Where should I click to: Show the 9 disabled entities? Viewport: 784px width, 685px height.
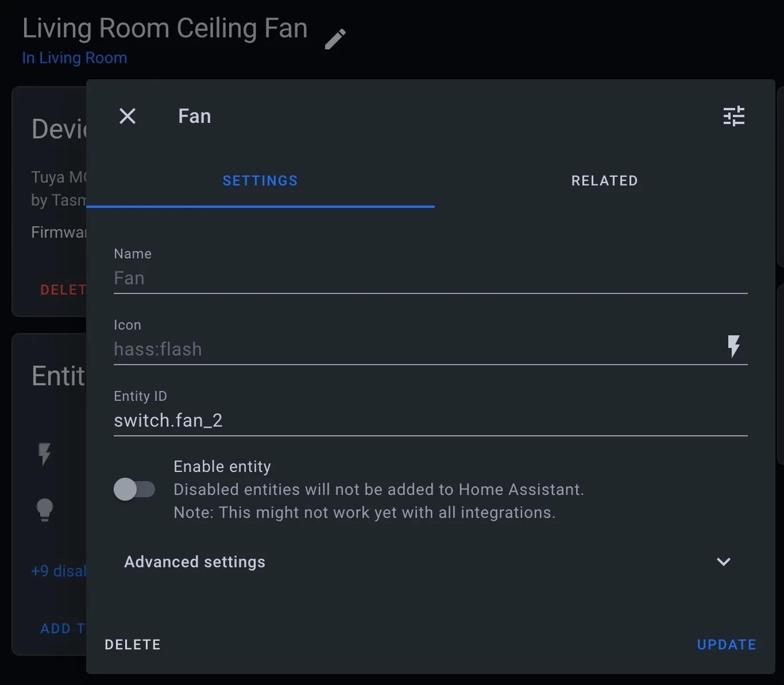pyautogui.click(x=58, y=571)
